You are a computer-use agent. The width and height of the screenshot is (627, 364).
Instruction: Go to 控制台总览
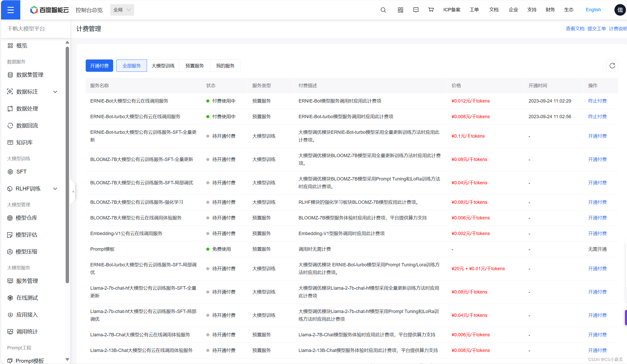[x=89, y=10]
